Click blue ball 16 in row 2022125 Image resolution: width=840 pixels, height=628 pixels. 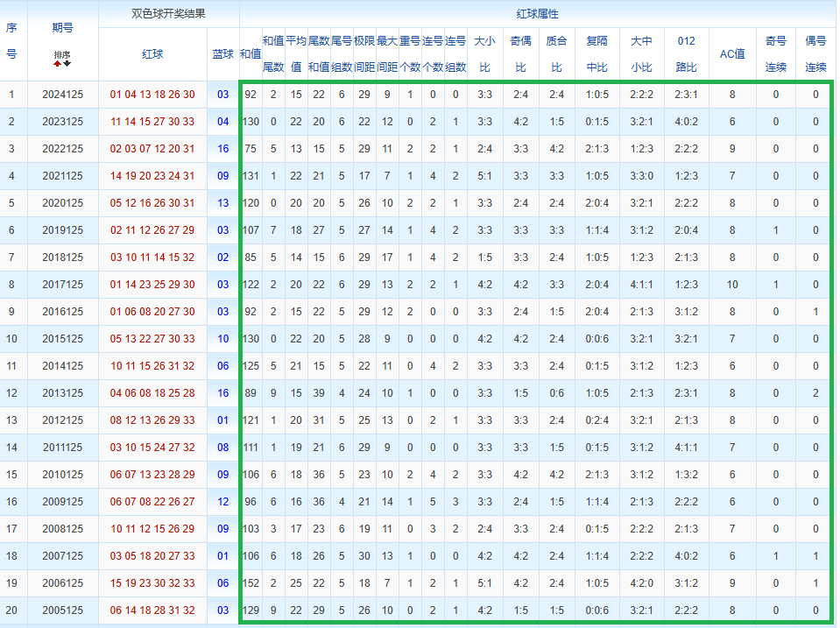coord(223,149)
